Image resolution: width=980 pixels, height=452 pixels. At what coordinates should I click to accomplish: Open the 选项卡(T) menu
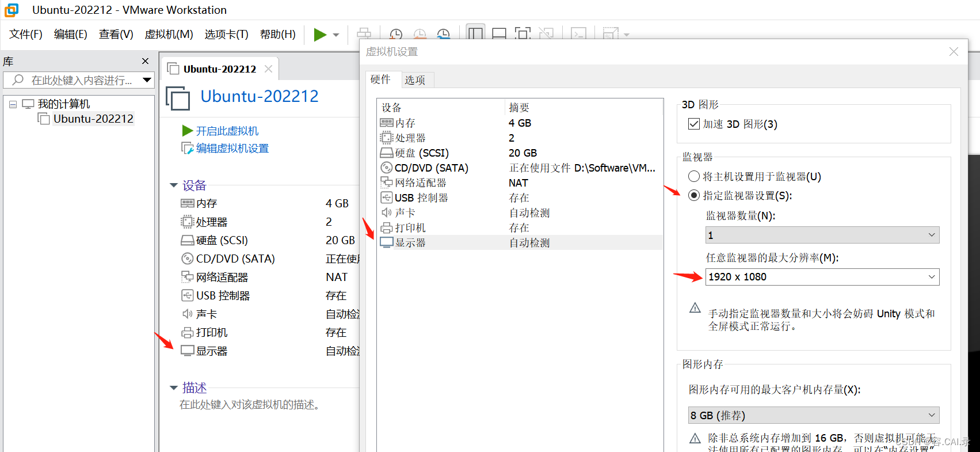pyautogui.click(x=227, y=35)
